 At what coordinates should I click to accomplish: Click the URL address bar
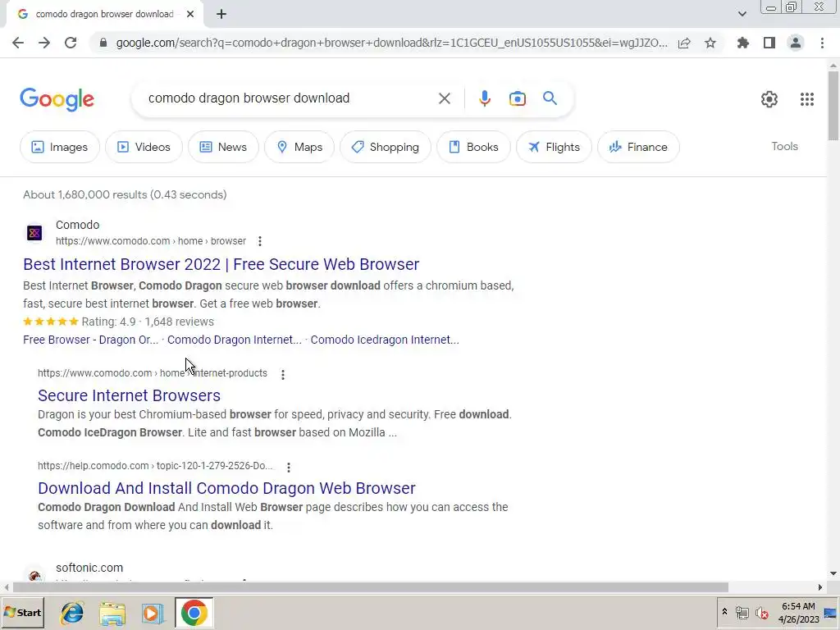391,43
